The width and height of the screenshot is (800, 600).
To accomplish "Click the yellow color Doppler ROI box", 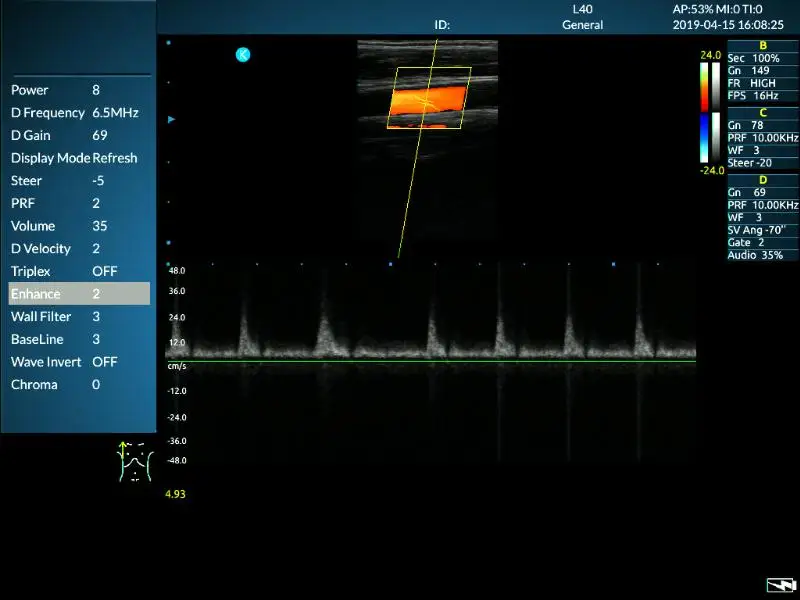I will [429, 98].
